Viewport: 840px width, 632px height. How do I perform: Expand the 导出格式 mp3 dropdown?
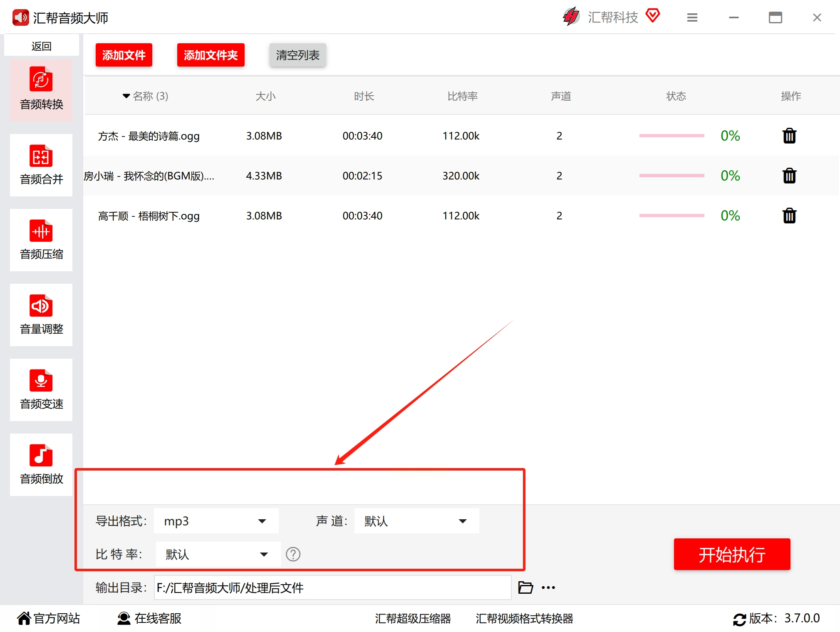(x=216, y=521)
